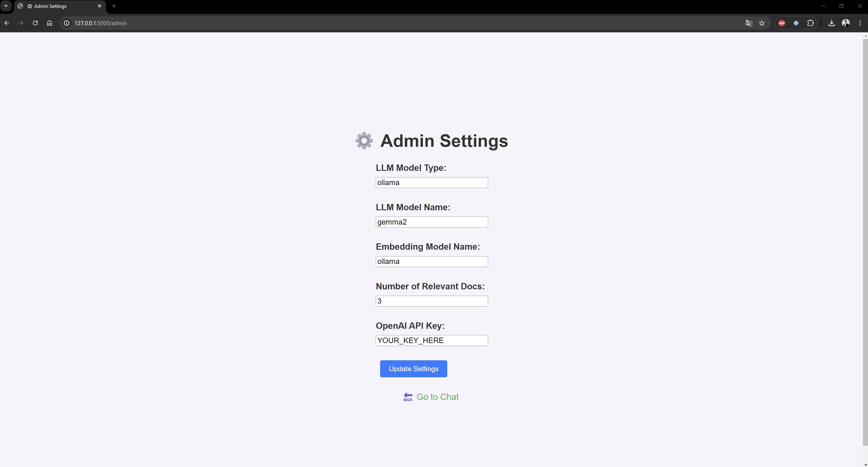Expand the tab search dropdown arrow
Viewport: 868px width, 467px height.
coord(6,6)
